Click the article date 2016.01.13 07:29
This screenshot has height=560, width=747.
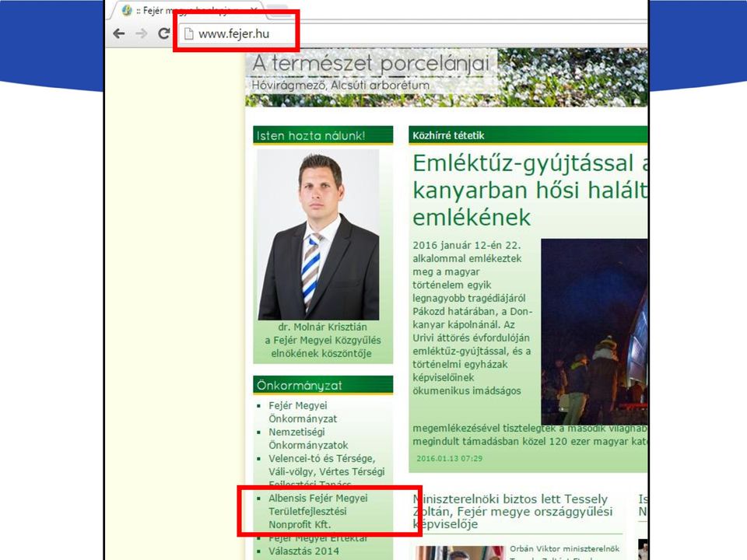(x=449, y=459)
